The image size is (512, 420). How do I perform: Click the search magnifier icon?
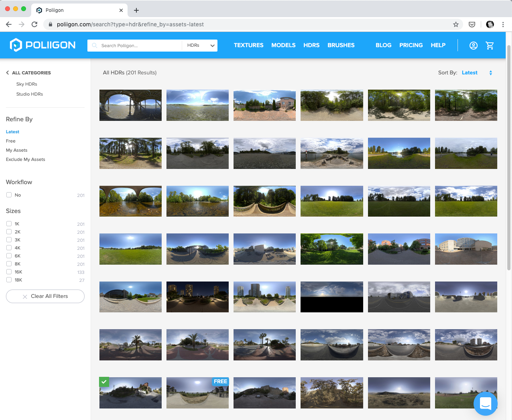click(x=94, y=45)
